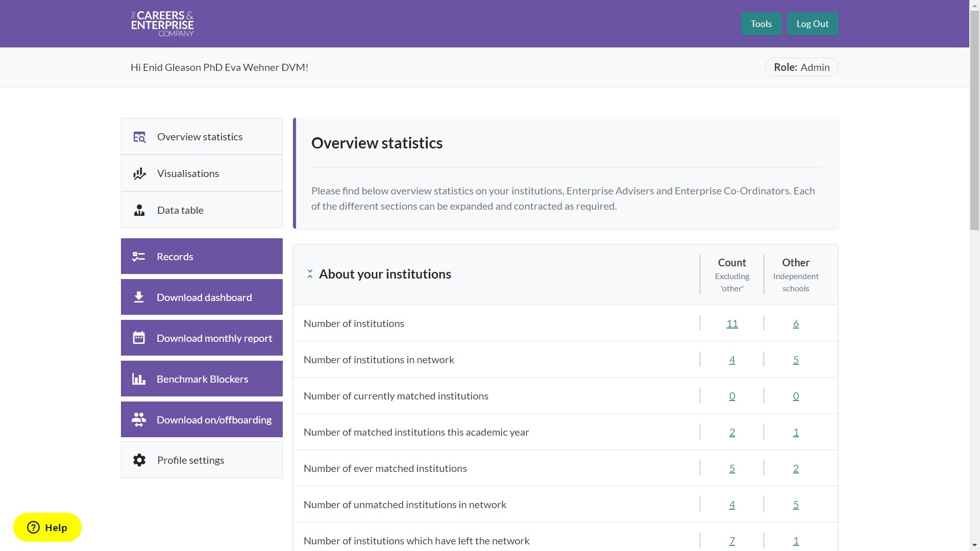Click the Benchmark Blockers bar chart icon
The height and width of the screenshot is (551, 980).
coord(139,379)
